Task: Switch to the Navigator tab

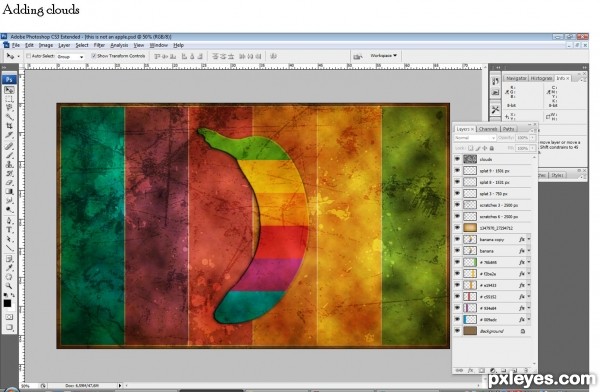Action: click(x=516, y=78)
